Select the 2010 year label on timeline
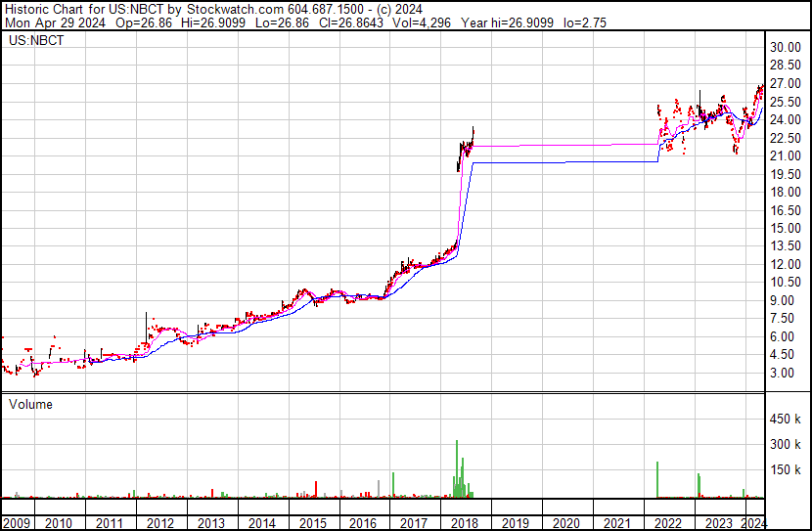812x531 pixels. 59,523
